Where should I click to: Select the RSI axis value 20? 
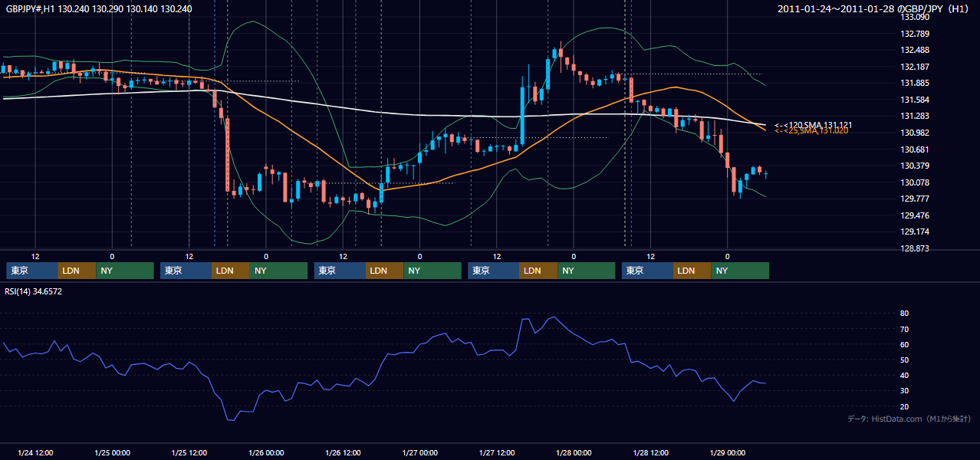[x=905, y=406]
